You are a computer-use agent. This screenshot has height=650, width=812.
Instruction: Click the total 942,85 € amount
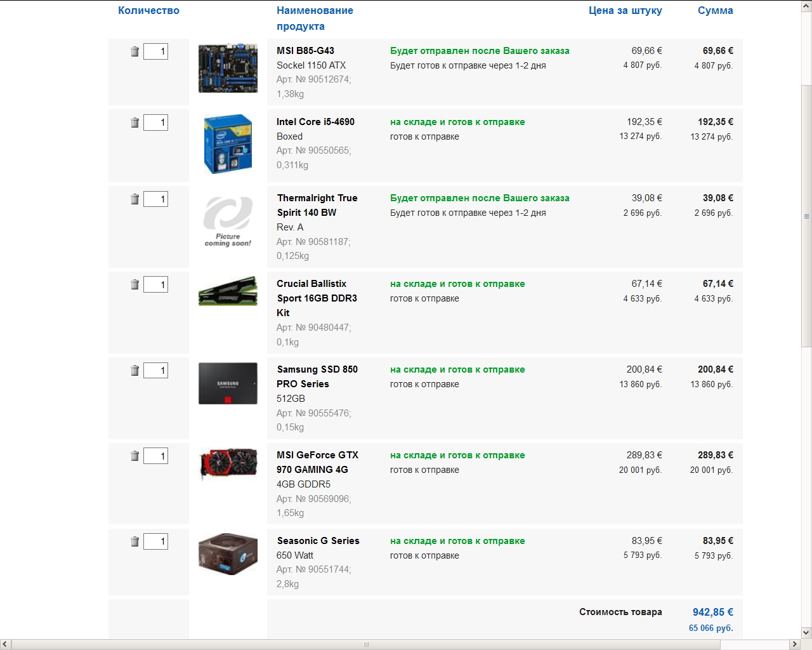click(x=712, y=612)
